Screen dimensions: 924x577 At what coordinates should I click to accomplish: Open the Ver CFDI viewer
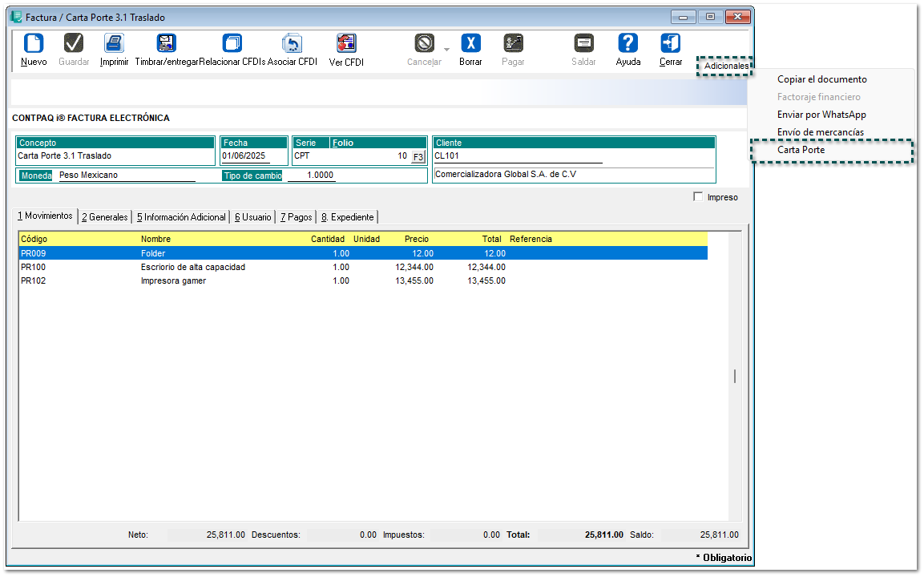click(346, 44)
